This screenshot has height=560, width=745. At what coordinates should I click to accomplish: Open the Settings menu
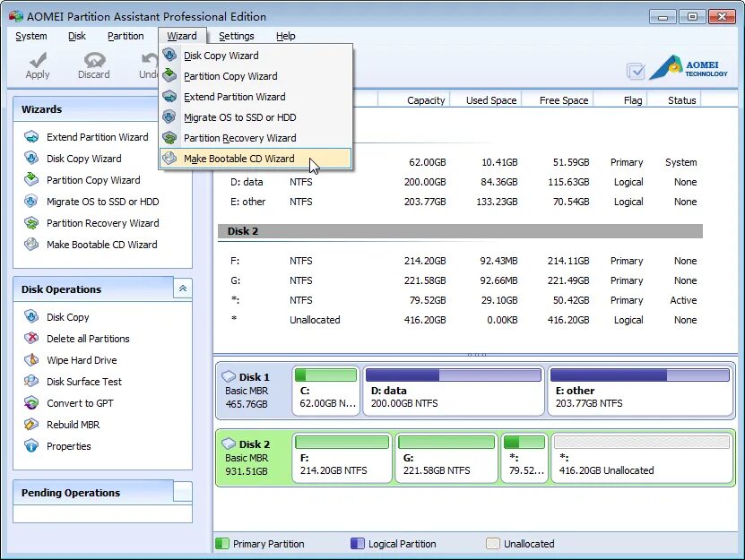pyautogui.click(x=236, y=36)
